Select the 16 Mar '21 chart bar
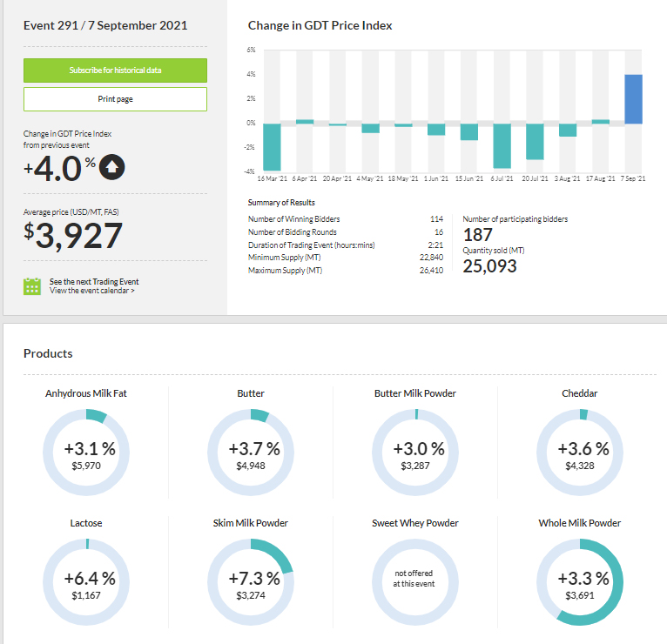 coord(272,146)
